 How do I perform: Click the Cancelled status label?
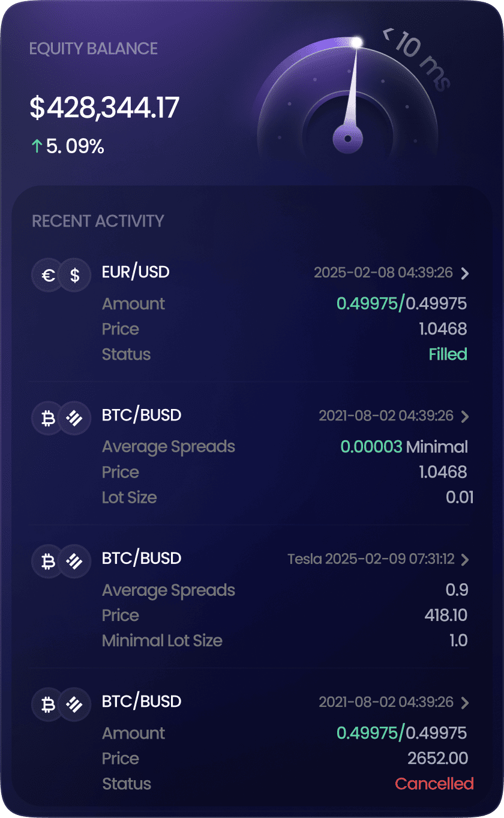[434, 784]
